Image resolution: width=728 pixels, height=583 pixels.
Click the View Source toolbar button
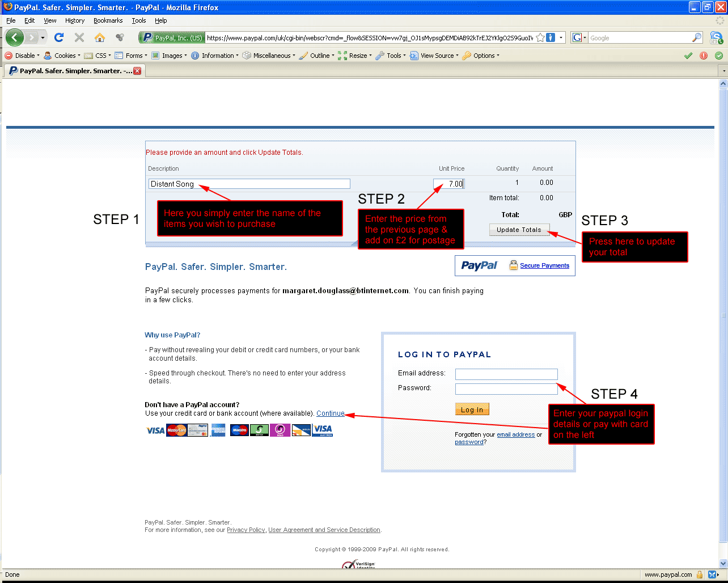tap(434, 56)
